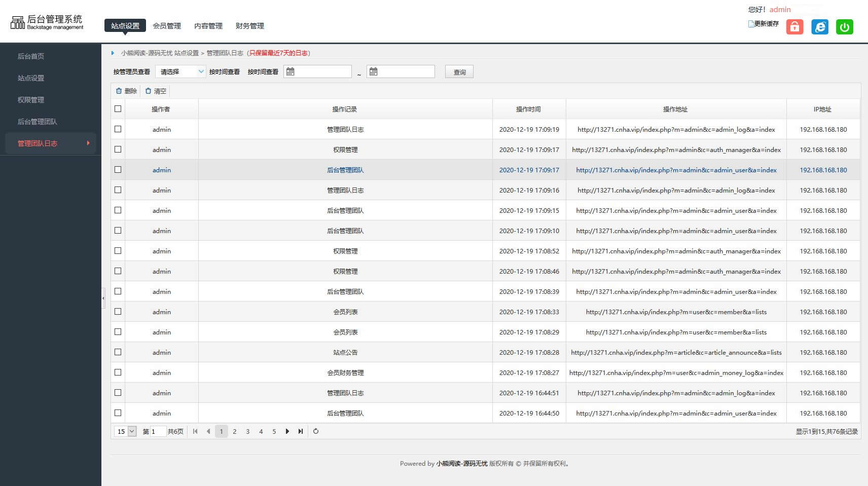Click the admin username link
This screenshot has width=868, height=486.
[x=780, y=10]
